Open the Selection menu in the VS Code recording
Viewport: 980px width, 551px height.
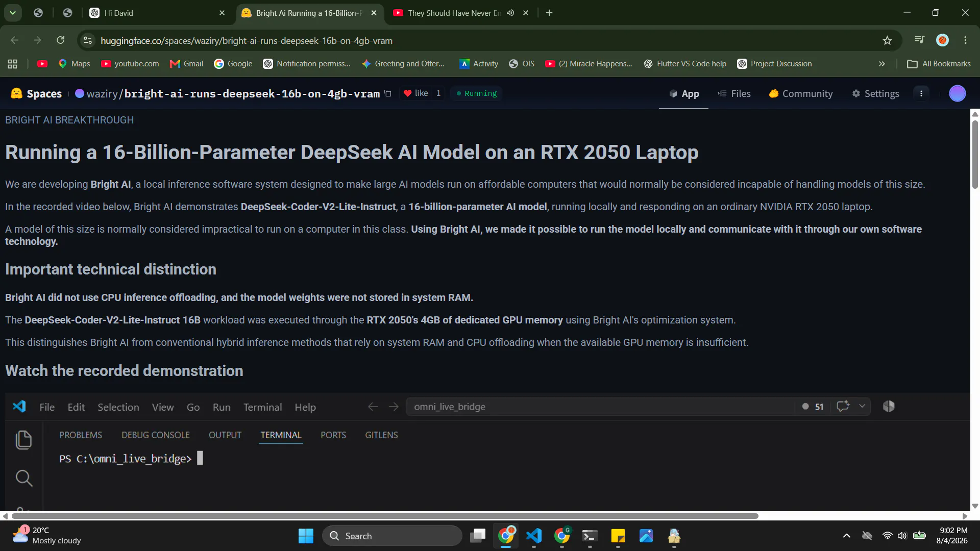[x=118, y=407]
